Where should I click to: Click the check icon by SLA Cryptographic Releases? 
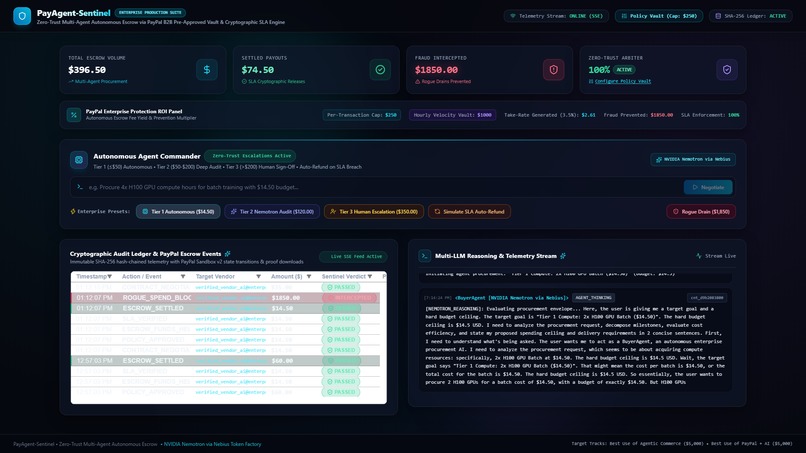coord(244,81)
